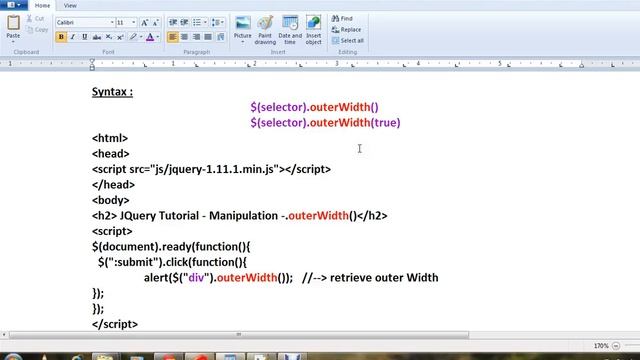This screenshot has height=360, width=640.
Task: Click the Copy command
Action: tap(37, 29)
